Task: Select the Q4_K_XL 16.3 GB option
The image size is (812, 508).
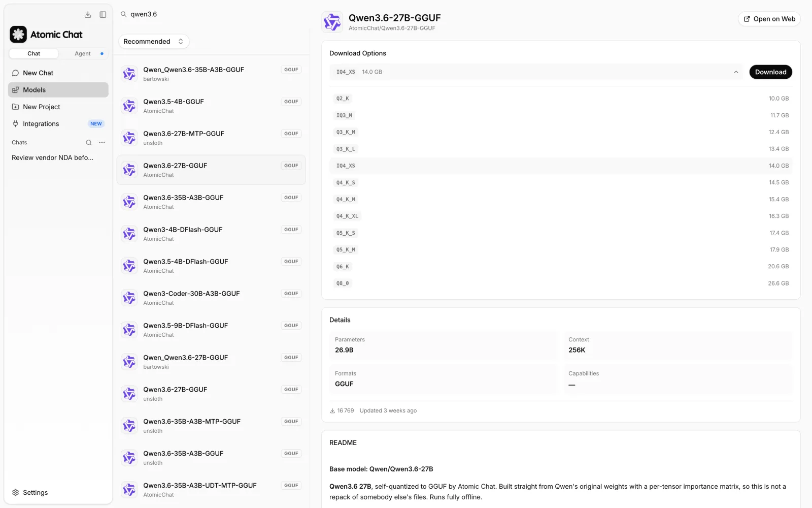Action: click(561, 216)
